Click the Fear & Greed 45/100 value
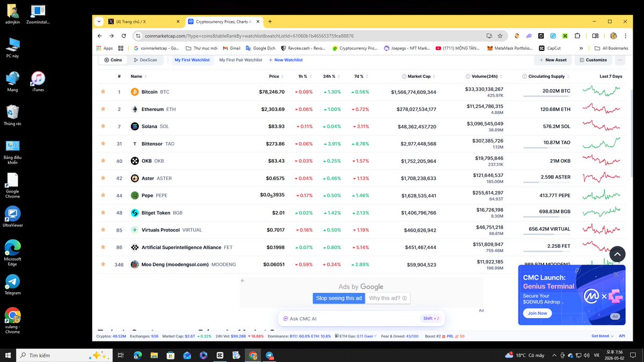 coord(412,336)
